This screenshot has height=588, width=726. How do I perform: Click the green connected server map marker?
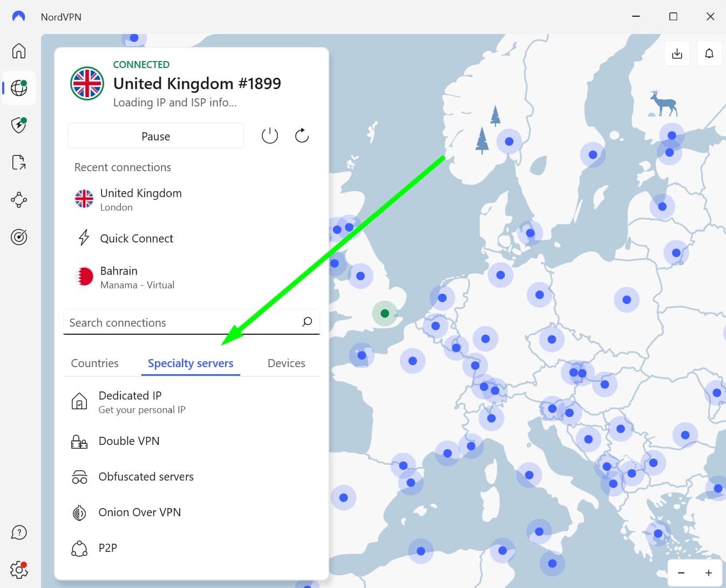(384, 313)
